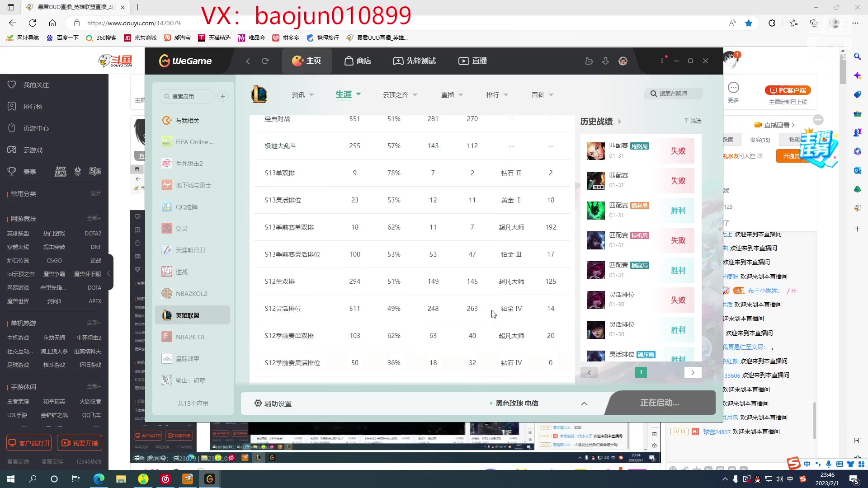Go to previous match history page
Image resolution: width=868 pixels, height=488 pixels.
589,372
